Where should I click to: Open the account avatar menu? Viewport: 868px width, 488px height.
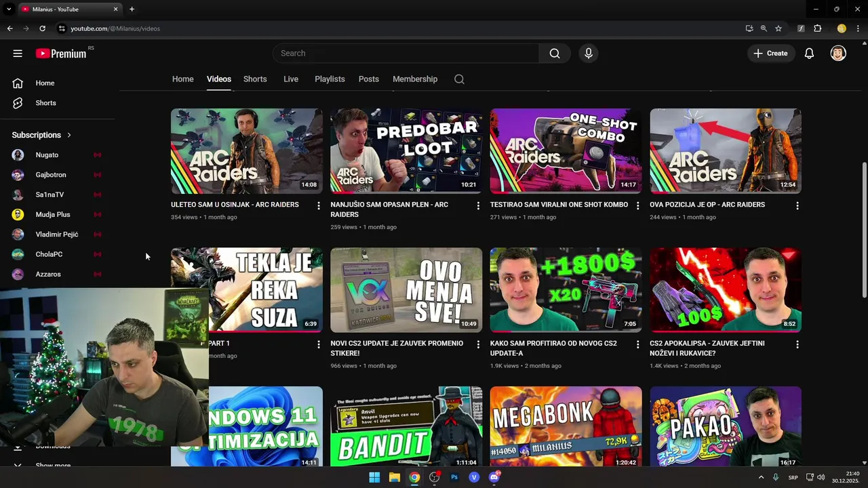(x=838, y=54)
